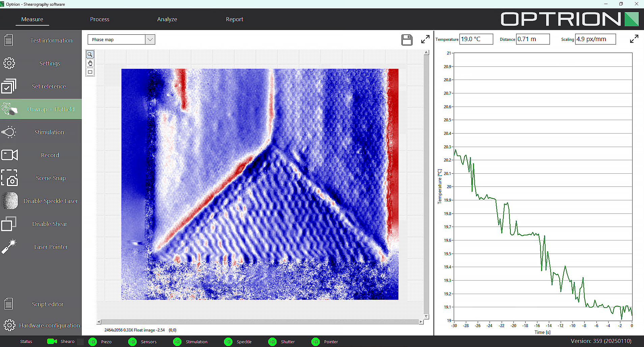Click the Hardware configuration gear icon
The image size is (644, 347).
[x=9, y=325]
